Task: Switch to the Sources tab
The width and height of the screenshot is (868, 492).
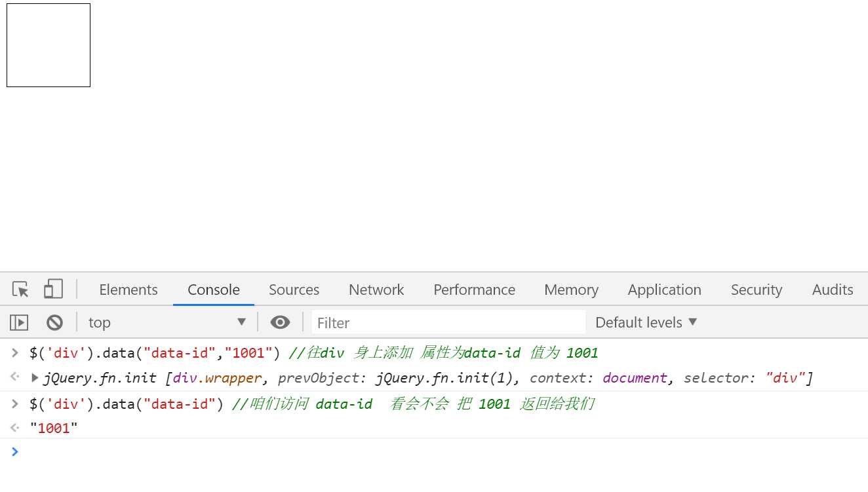Action: pyautogui.click(x=294, y=290)
